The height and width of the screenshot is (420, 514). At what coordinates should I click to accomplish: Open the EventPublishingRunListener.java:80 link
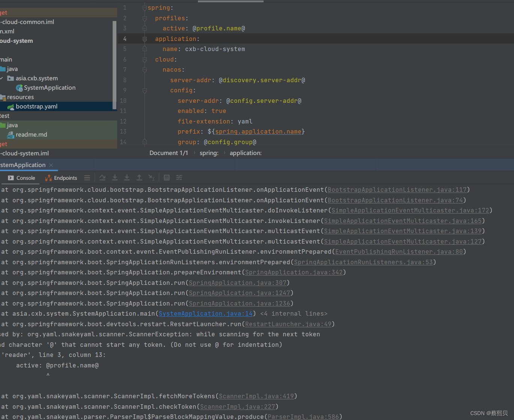click(x=399, y=252)
